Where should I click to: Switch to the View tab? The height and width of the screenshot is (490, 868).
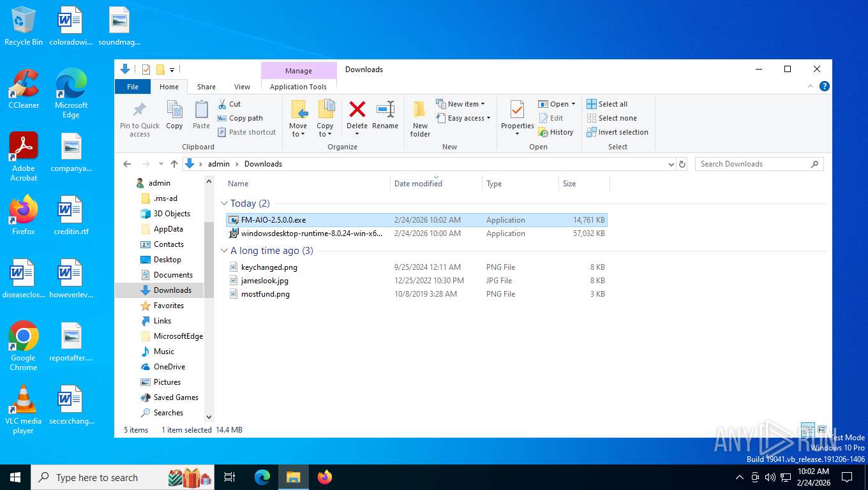[242, 87]
